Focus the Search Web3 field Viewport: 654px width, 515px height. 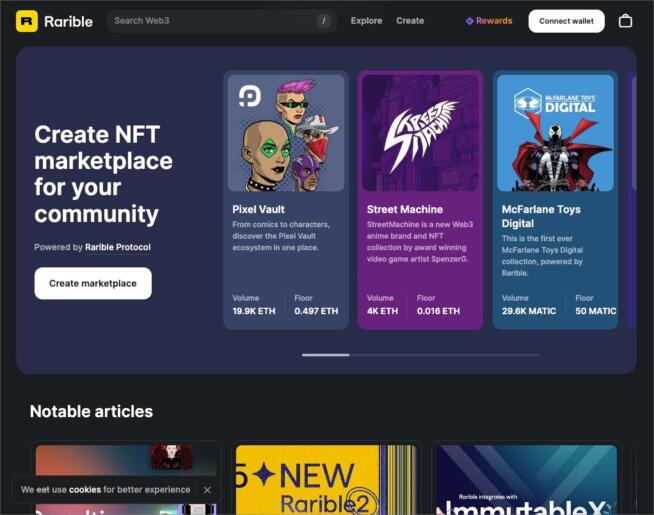pyautogui.click(x=221, y=21)
